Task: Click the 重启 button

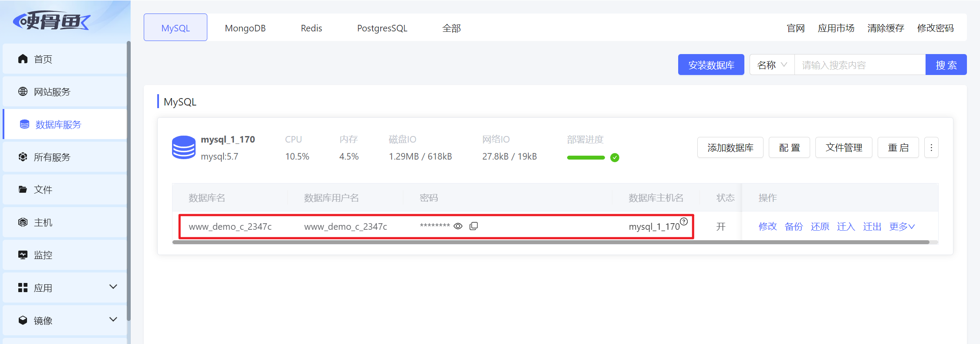Action: (898, 147)
